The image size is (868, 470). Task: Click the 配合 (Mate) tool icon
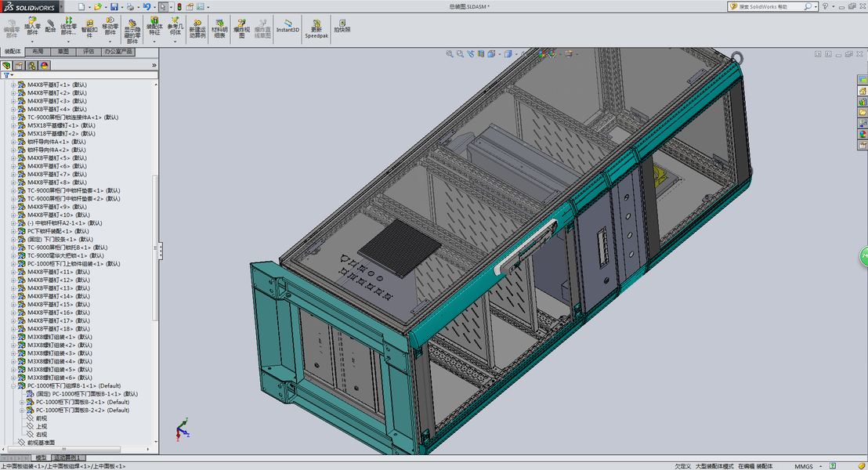point(50,27)
